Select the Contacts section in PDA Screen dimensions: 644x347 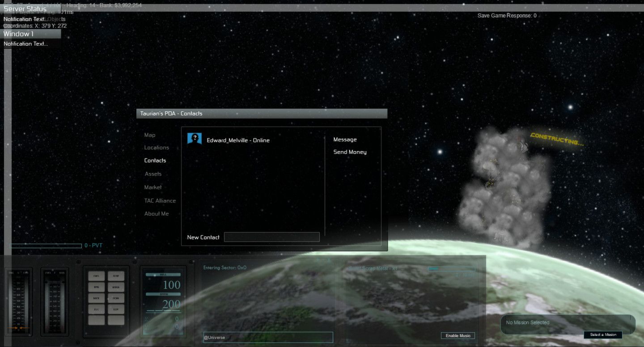tap(155, 161)
